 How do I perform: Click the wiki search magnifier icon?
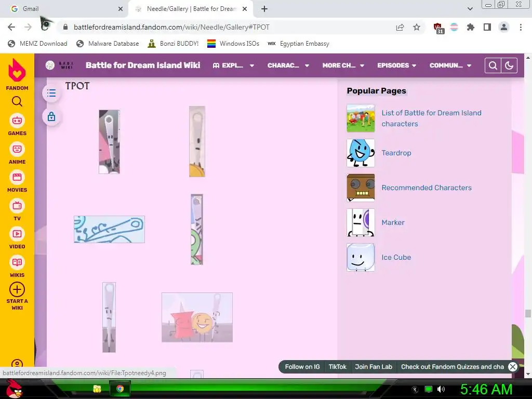(x=493, y=65)
